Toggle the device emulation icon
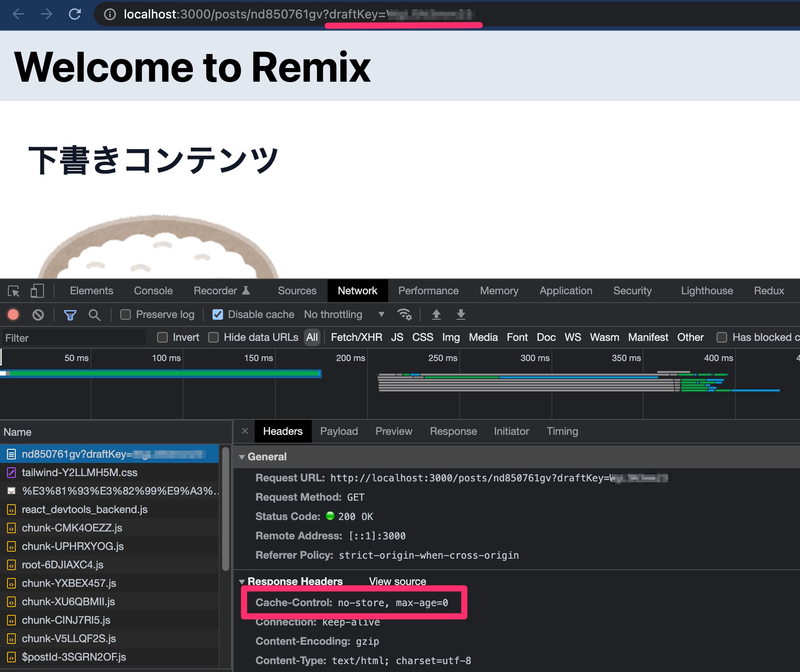This screenshot has height=672, width=800. (x=37, y=291)
